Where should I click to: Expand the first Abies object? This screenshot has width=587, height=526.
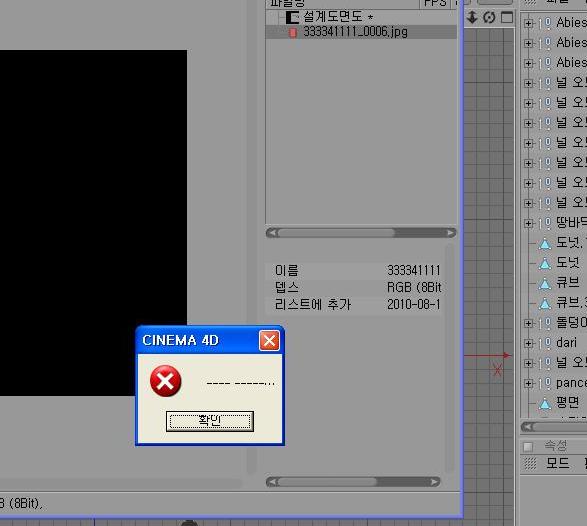(528, 24)
